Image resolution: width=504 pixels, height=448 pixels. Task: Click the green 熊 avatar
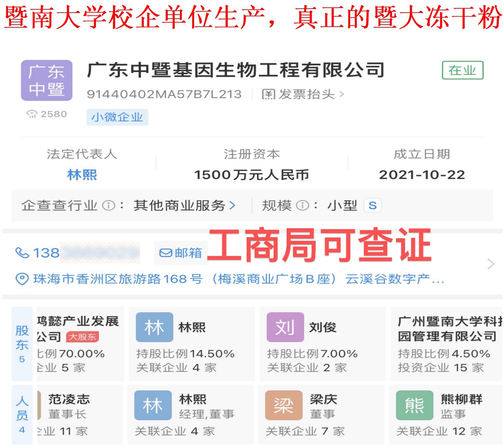[415, 405]
